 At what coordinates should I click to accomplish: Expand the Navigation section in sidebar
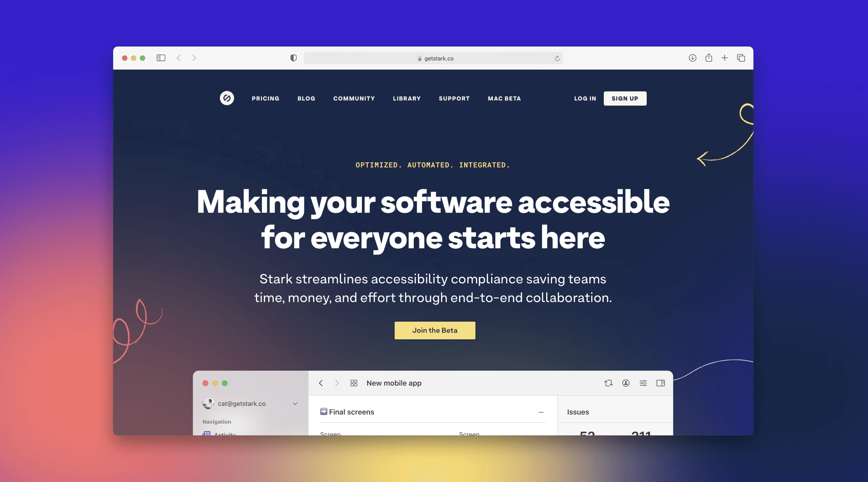tap(217, 422)
